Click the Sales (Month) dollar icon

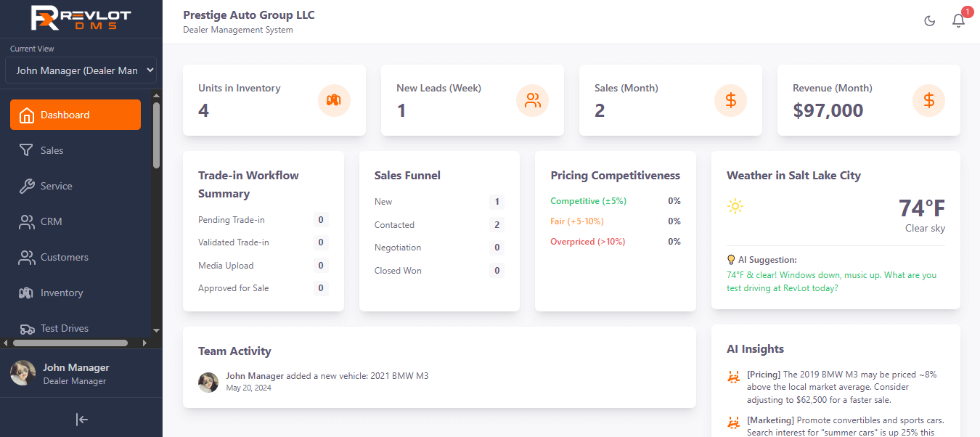point(730,100)
